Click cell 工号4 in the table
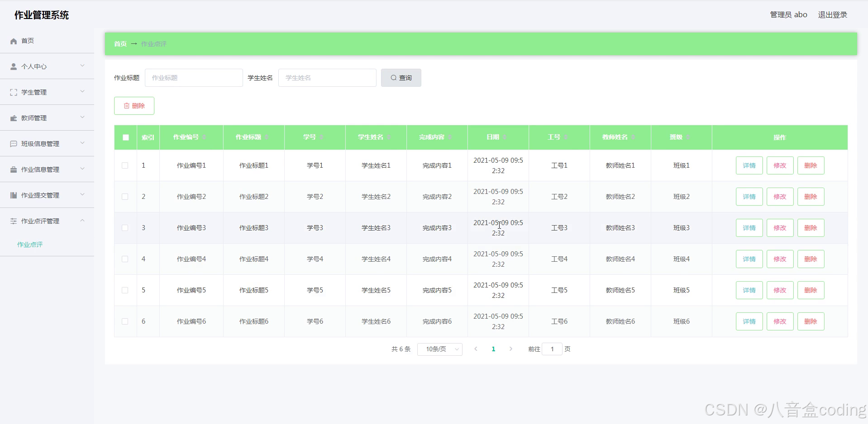Viewport: 868px width, 424px height. click(559, 259)
